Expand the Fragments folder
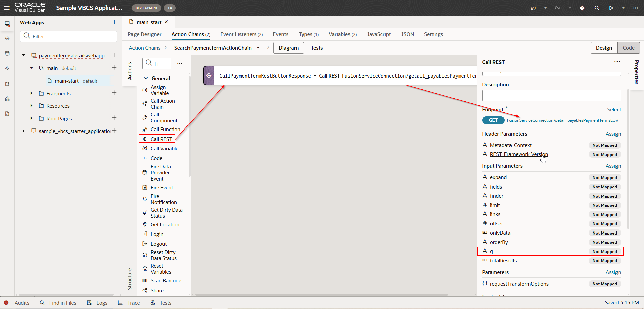This screenshot has height=309, width=644. pos(31,93)
